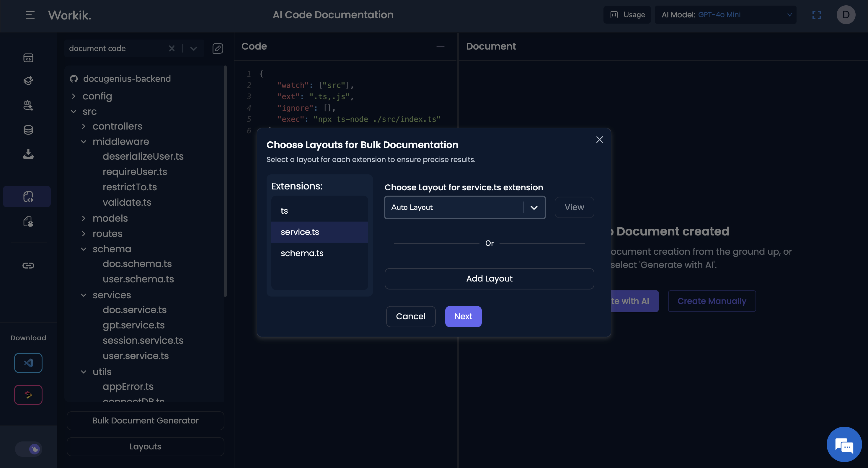The width and height of the screenshot is (868, 468).
Task: Click the chat support bubble icon
Action: [x=844, y=445]
